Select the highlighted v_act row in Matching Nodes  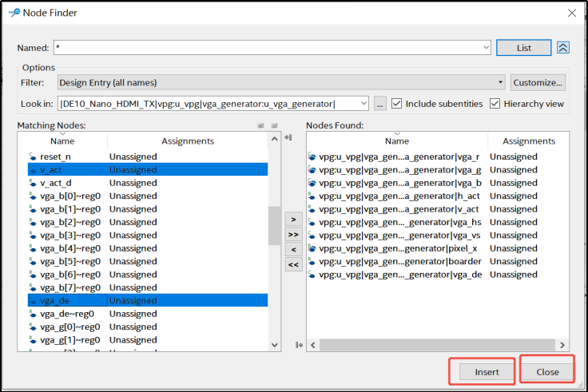(148, 170)
